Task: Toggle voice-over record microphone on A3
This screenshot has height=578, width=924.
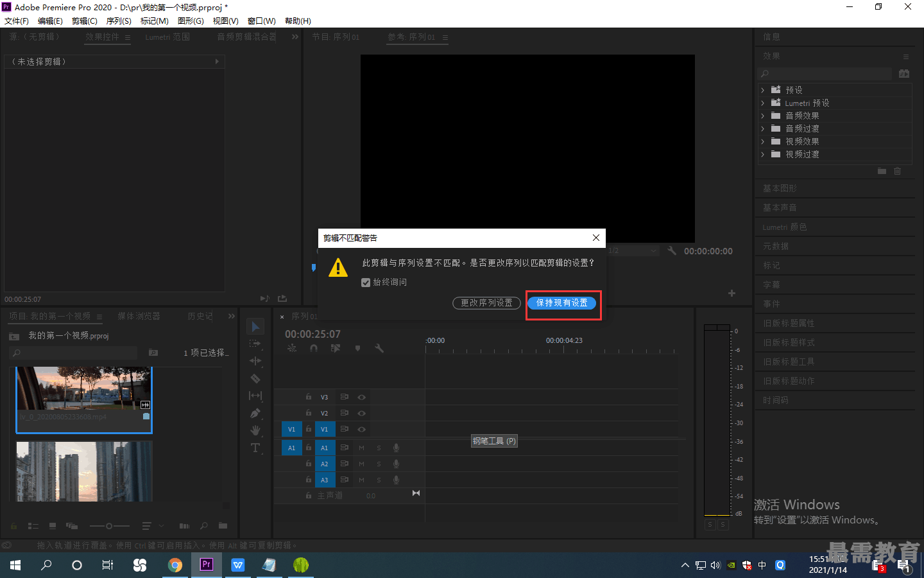Action: [396, 480]
